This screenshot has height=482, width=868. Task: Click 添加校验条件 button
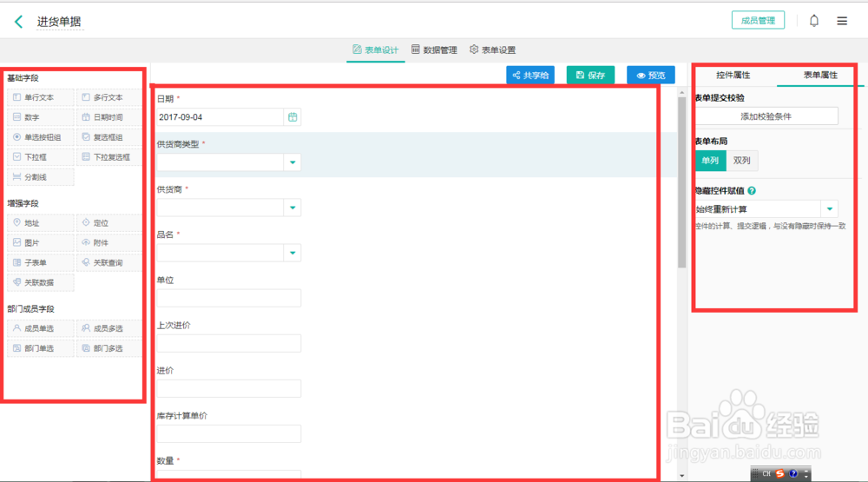[766, 116]
